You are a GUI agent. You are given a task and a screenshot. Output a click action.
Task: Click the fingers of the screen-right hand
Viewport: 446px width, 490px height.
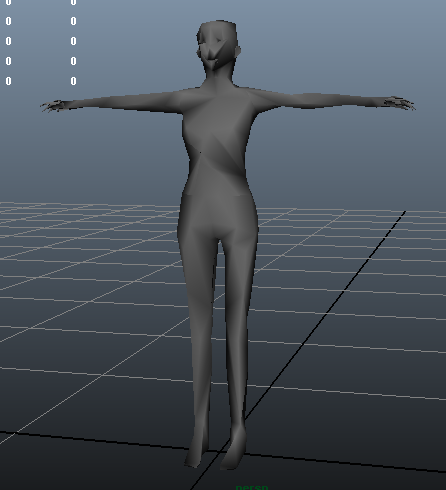(x=400, y=103)
